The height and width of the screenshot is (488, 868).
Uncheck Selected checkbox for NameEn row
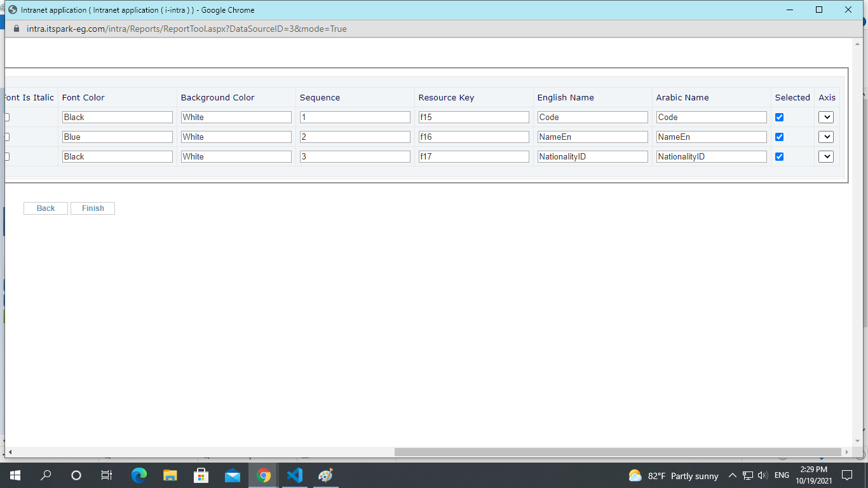779,137
